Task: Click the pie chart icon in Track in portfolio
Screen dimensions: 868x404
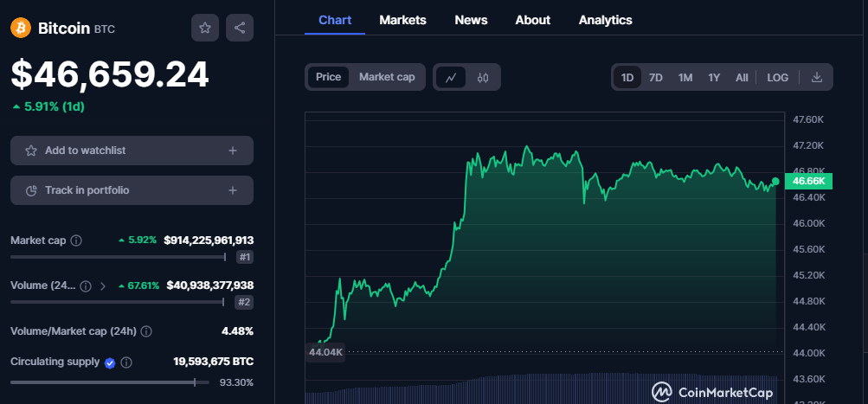Action: [x=31, y=190]
